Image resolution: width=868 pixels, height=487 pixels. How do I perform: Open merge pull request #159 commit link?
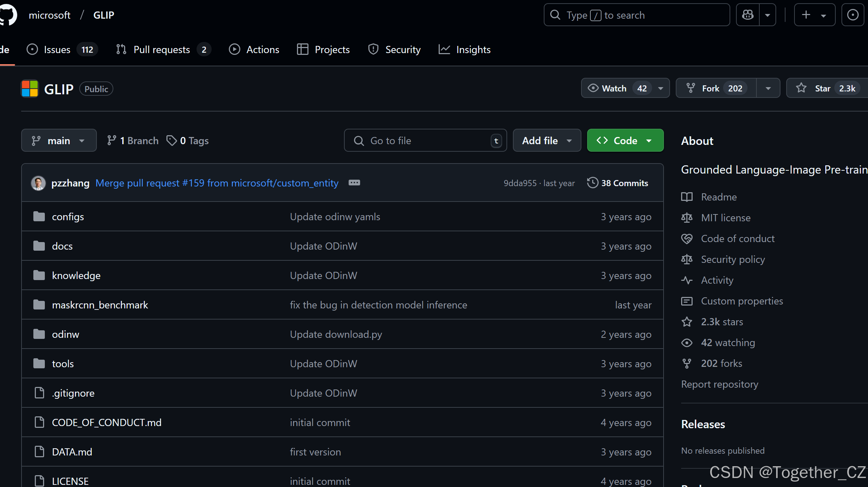click(x=217, y=183)
